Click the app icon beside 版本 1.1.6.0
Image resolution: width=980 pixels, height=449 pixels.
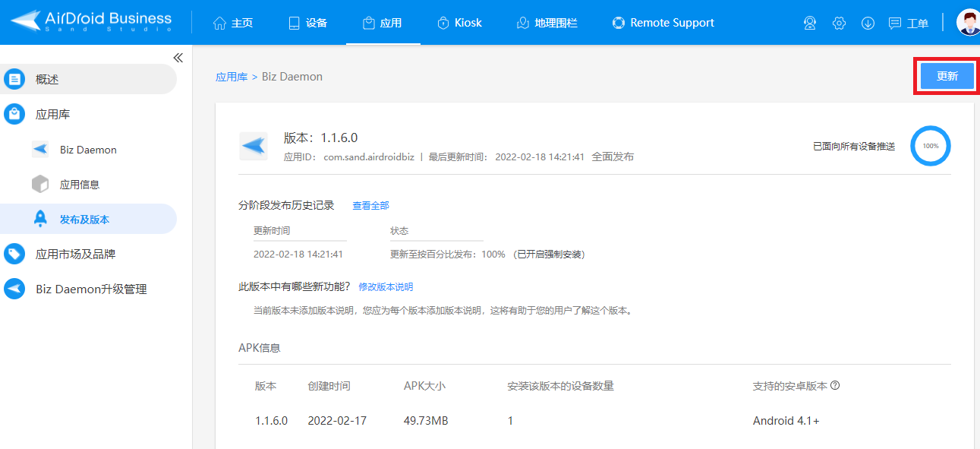pos(254,146)
